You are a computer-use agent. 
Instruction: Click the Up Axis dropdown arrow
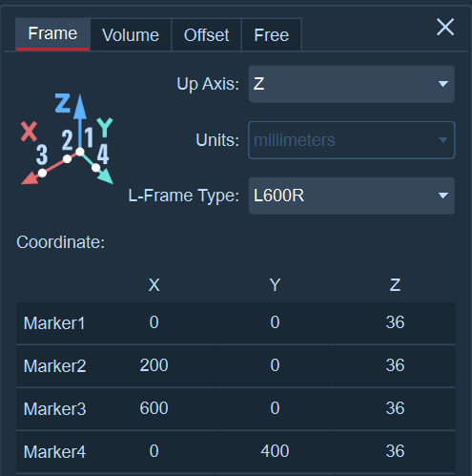click(443, 84)
